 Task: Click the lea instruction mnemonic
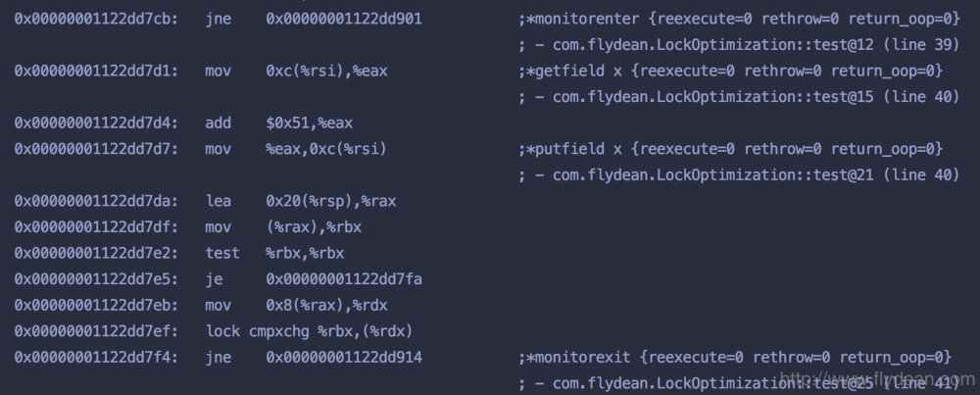(219, 201)
